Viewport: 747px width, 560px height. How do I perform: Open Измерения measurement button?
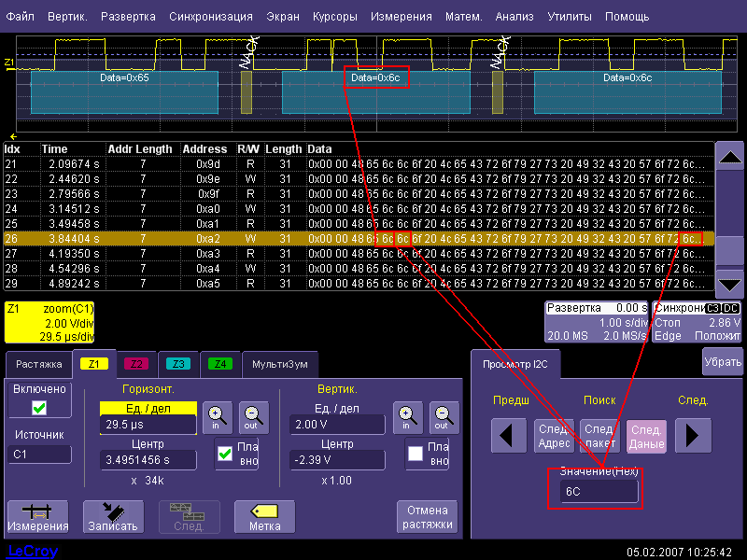(37, 516)
